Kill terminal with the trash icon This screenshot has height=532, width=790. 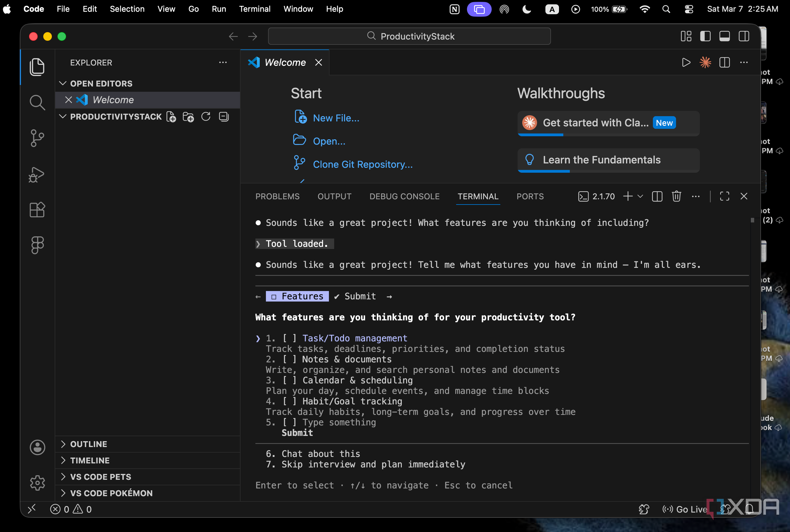pyautogui.click(x=676, y=196)
